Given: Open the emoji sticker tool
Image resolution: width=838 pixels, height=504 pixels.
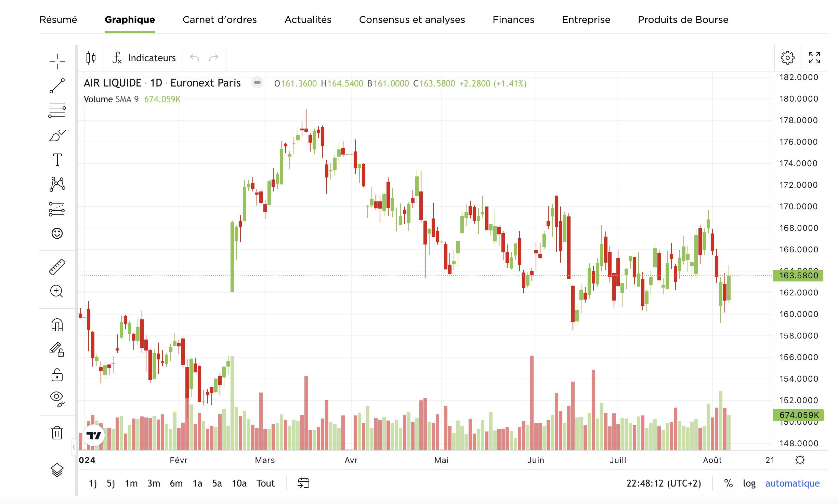Looking at the screenshot, I should pos(57,233).
